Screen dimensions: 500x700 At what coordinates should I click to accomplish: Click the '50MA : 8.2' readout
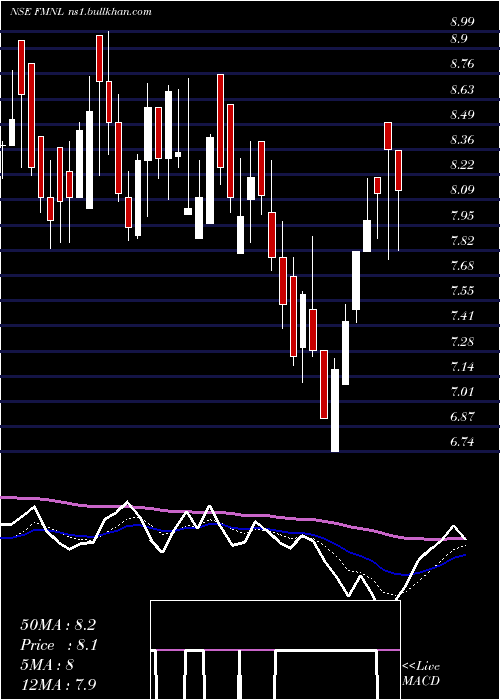(58, 625)
